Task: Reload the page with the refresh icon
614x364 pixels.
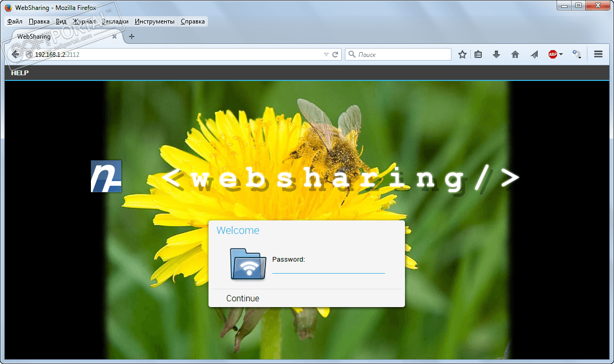Action: click(335, 54)
